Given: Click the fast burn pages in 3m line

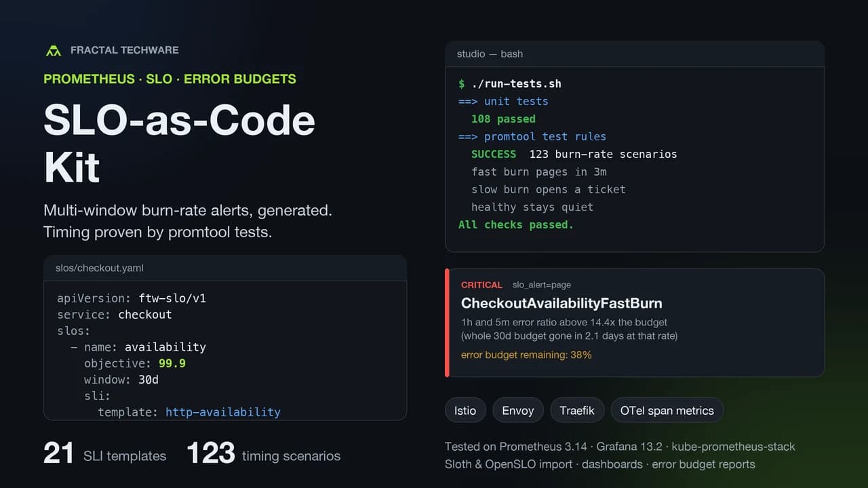Looking at the screenshot, I should pos(539,172).
